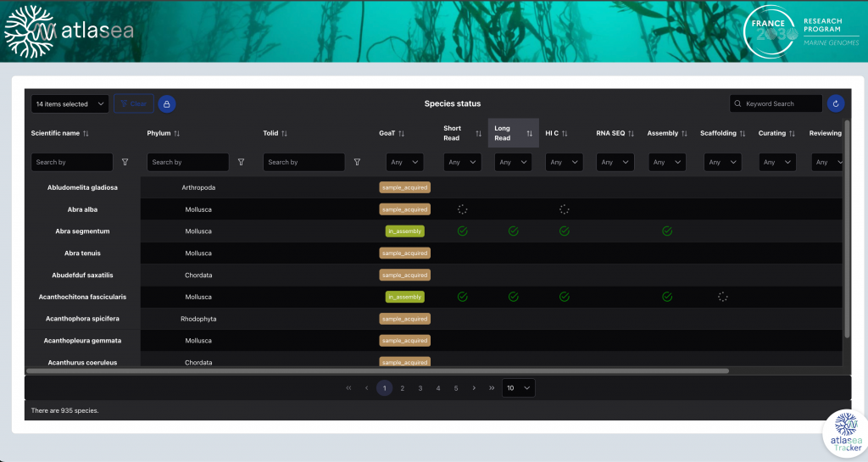Screen dimensions: 868x462
Task: Go to the last page of results
Action: tap(492, 388)
